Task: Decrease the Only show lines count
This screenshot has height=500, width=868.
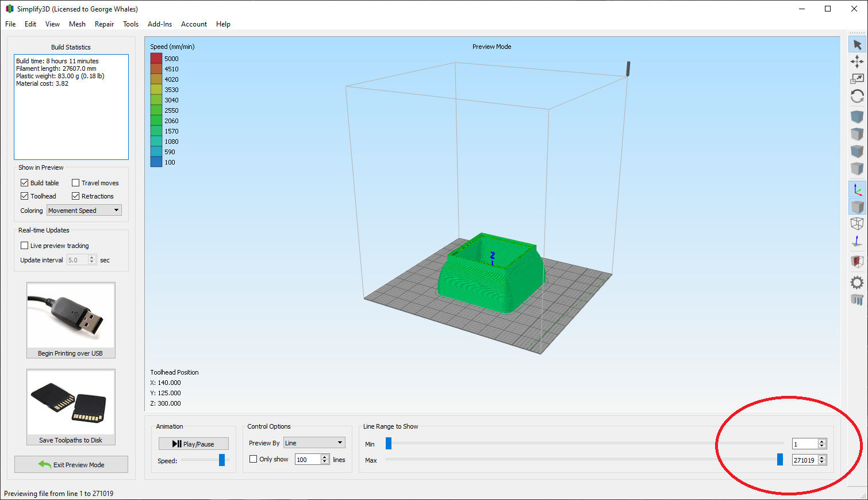Action: pyautogui.click(x=325, y=461)
